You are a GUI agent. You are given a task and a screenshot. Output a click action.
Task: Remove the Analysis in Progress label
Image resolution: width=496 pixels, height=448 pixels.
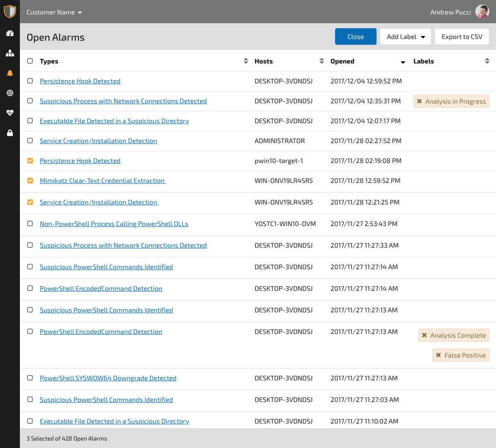[x=419, y=101]
